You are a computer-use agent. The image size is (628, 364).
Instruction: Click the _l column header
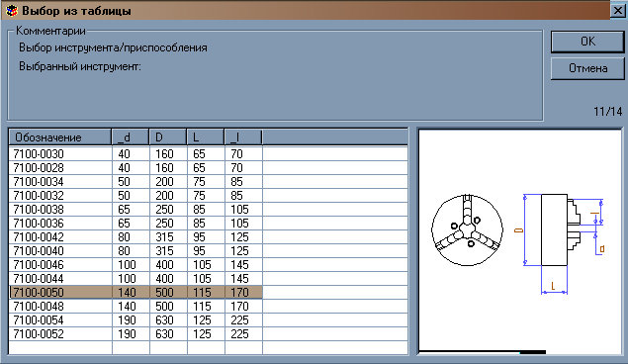click(x=243, y=137)
